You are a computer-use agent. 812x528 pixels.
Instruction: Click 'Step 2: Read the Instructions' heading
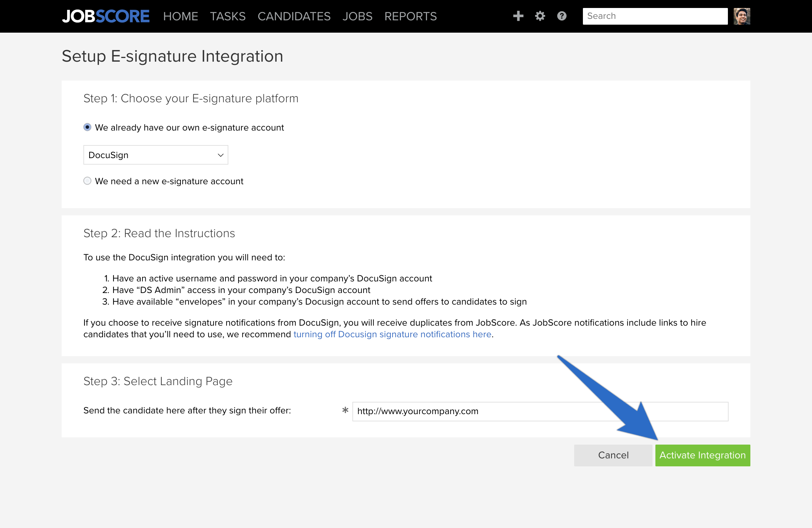[x=159, y=233]
